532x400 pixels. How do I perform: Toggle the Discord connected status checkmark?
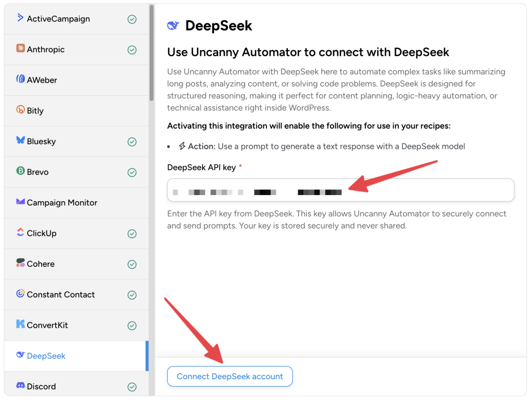click(x=131, y=386)
